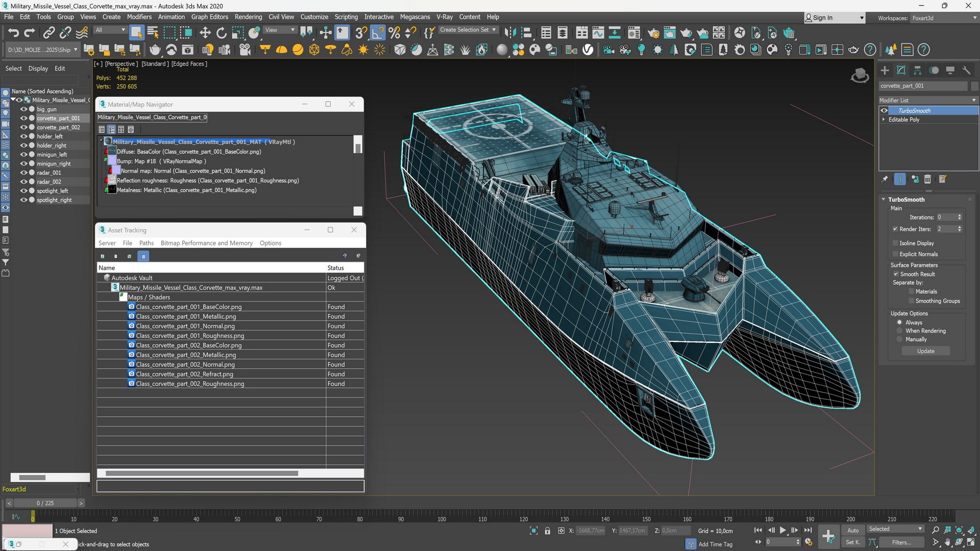Uncheck the Smooth Result checkbox
980x551 pixels.
[896, 274]
